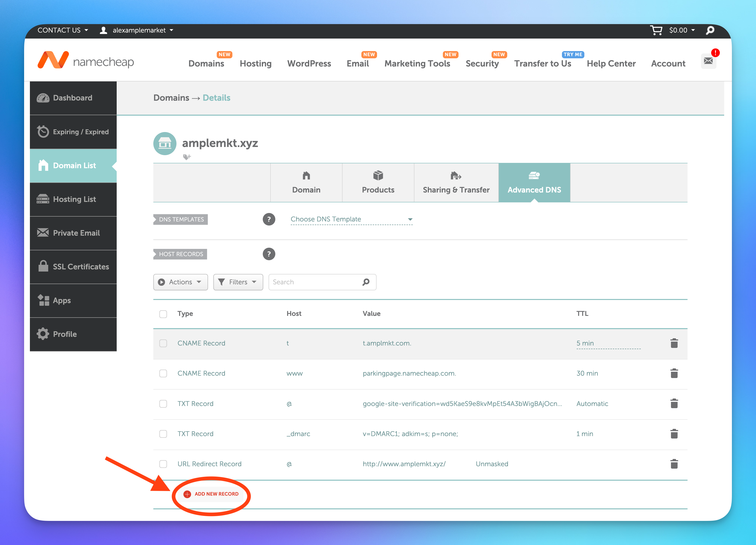
Task: Open the Filters dropdown
Action: 238,282
